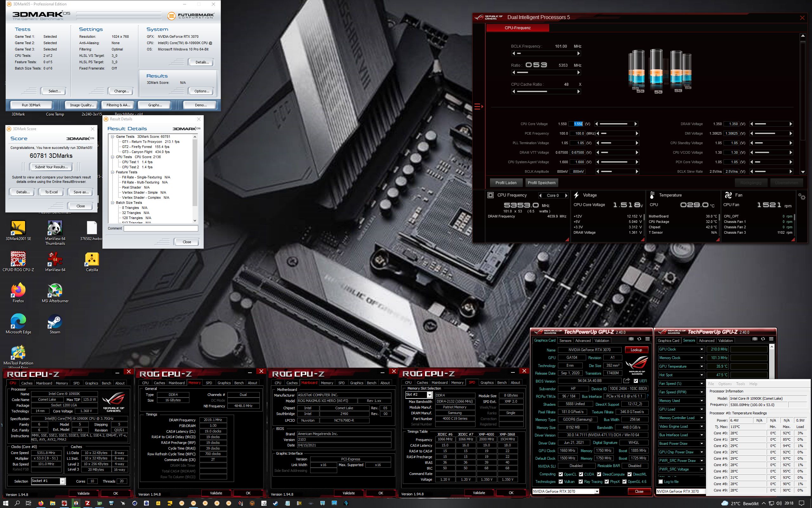
Task: Collapse the CPU Tests tree node
Action: [113, 157]
